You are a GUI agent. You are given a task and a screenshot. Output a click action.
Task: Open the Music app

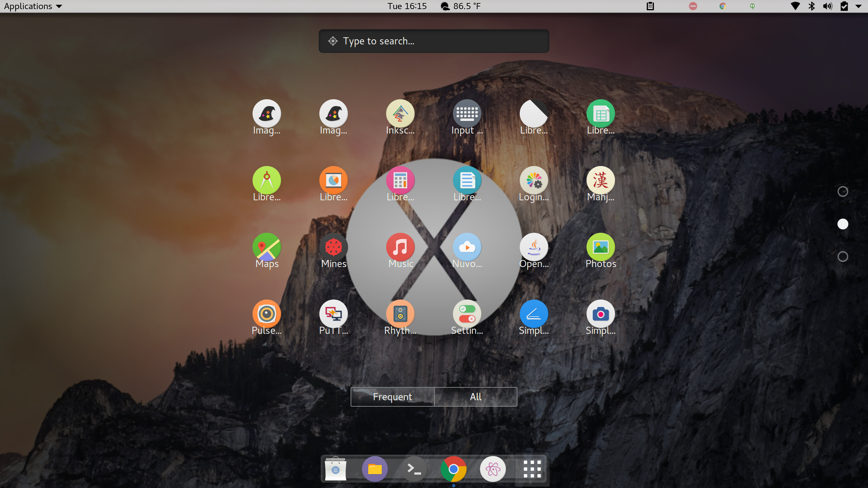[x=400, y=247]
